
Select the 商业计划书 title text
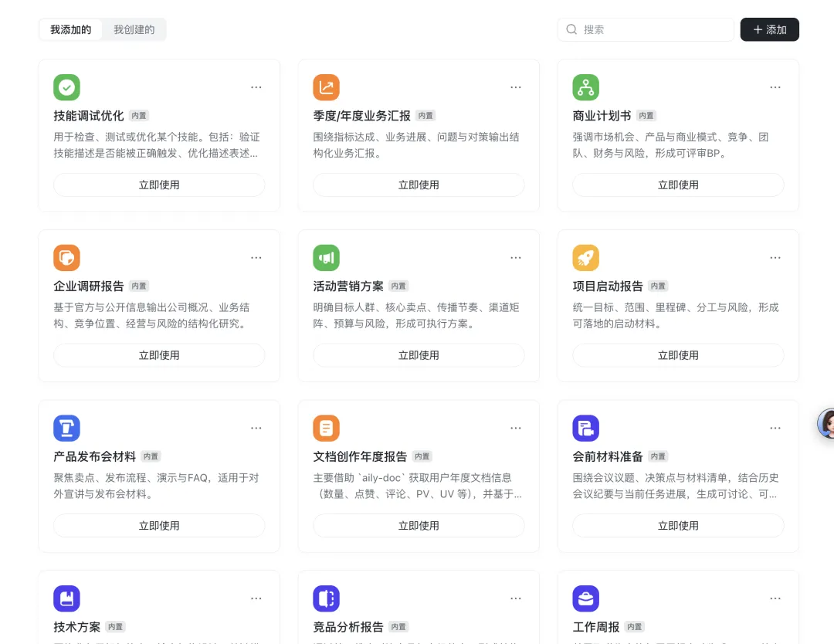coord(602,116)
